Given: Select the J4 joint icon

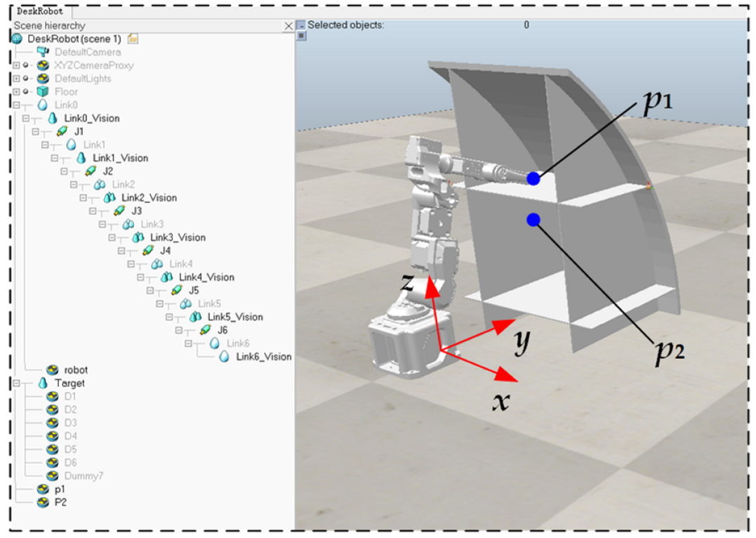Looking at the screenshot, I should [x=148, y=251].
